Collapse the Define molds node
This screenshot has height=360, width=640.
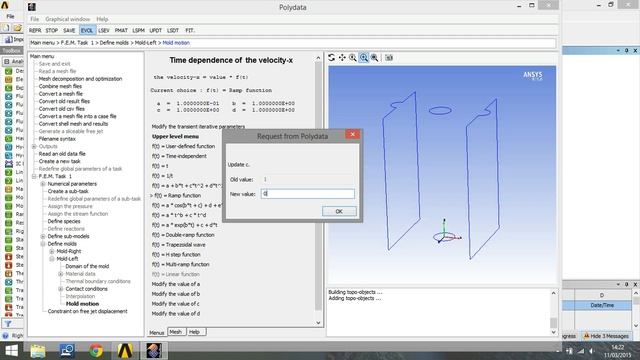click(43, 244)
